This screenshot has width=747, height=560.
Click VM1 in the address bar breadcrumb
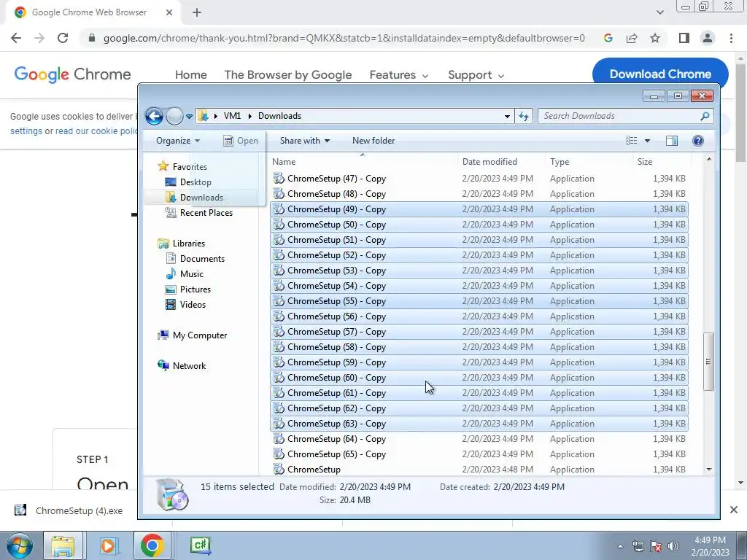point(232,116)
